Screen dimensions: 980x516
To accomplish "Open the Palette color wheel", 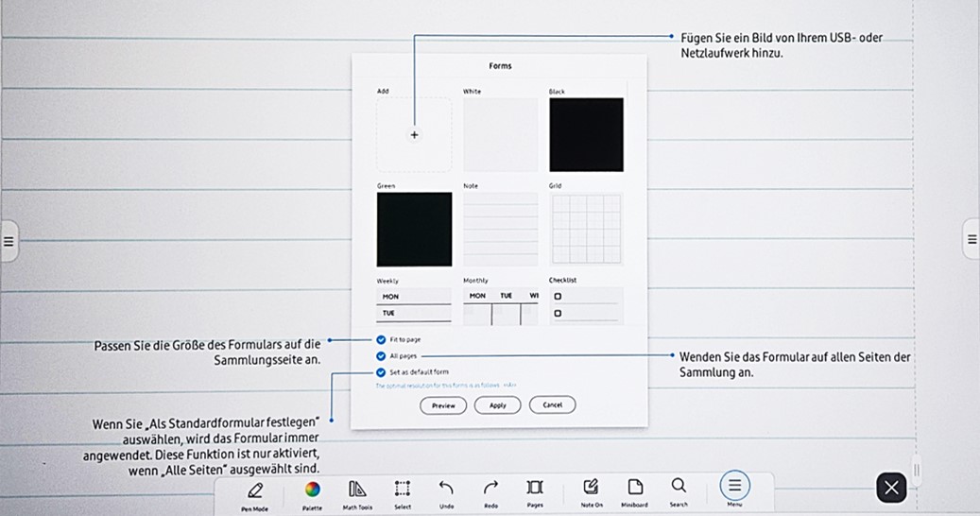I will click(312, 489).
